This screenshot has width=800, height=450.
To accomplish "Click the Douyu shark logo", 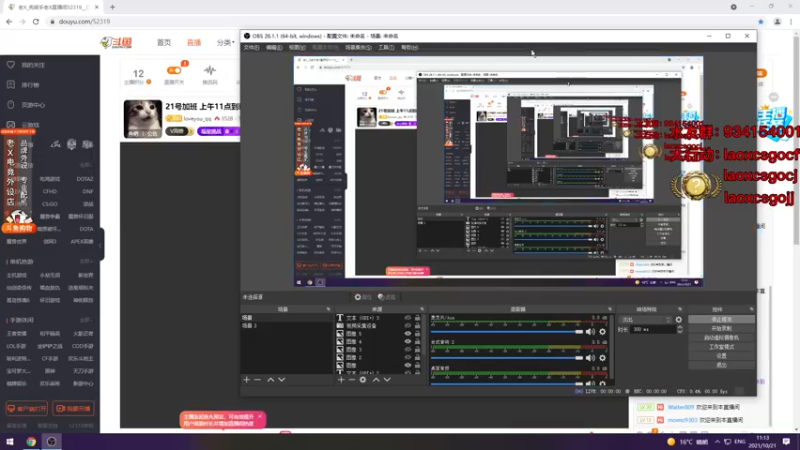I will click(x=117, y=42).
